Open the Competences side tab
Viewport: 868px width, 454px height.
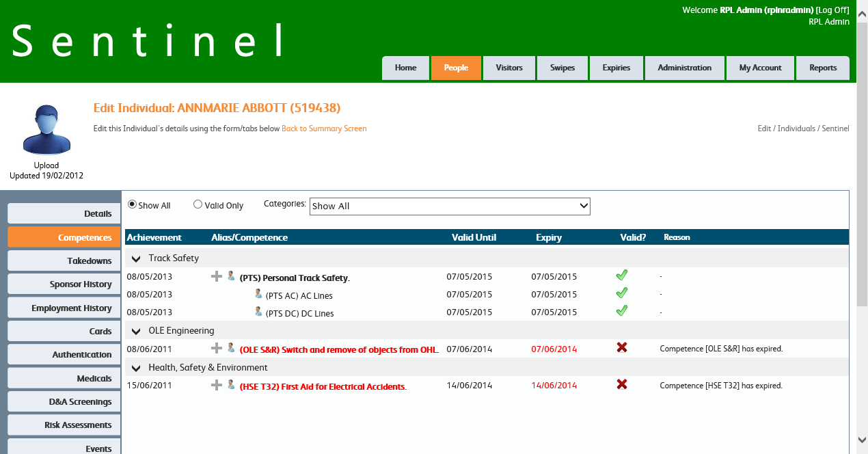(64, 237)
